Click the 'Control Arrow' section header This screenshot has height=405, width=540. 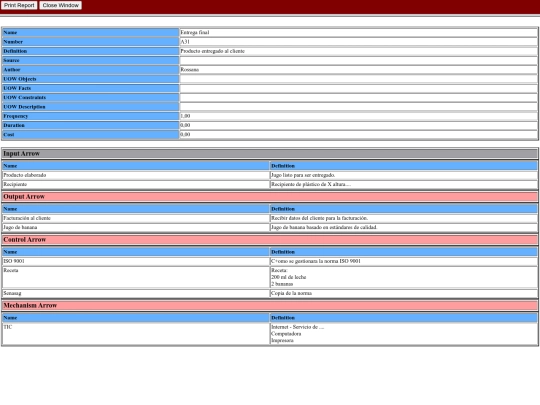[x=270, y=240]
